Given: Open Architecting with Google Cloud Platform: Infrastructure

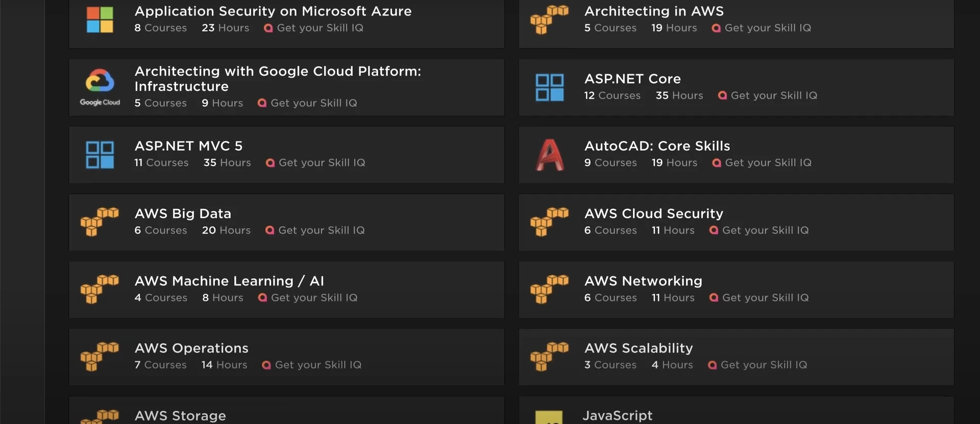Looking at the screenshot, I should [x=278, y=79].
